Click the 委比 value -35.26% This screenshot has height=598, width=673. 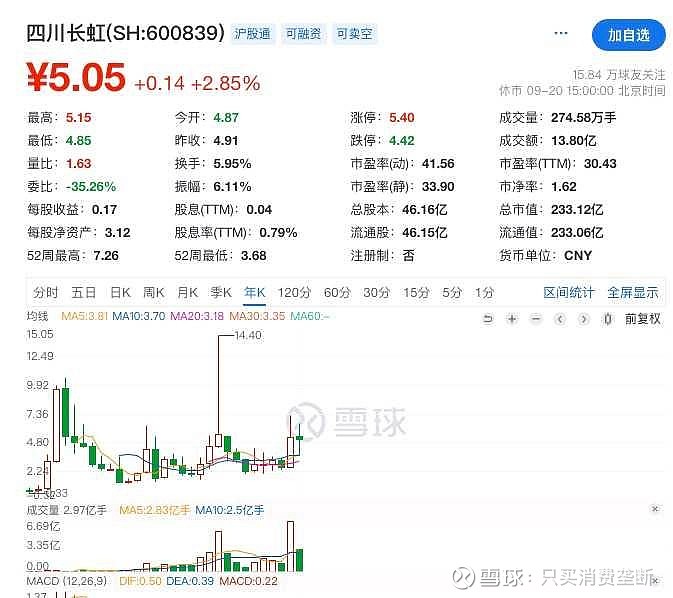[91, 187]
